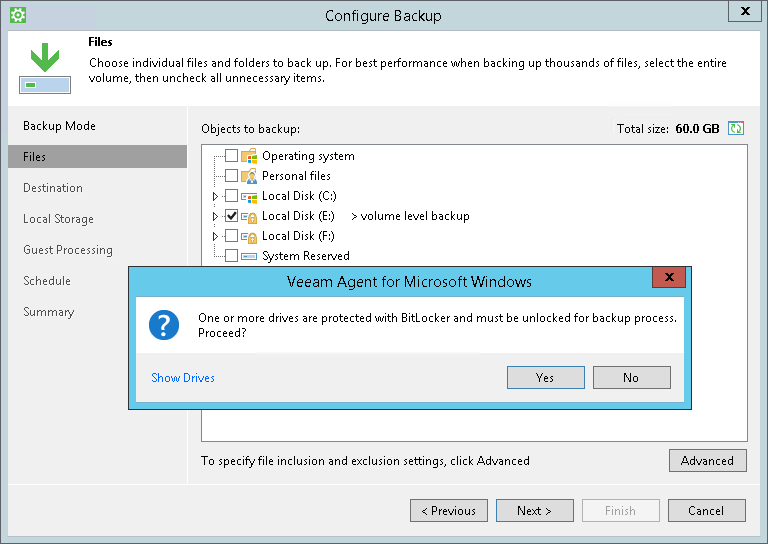
Task: Open the Show Drives link
Action: click(x=183, y=378)
